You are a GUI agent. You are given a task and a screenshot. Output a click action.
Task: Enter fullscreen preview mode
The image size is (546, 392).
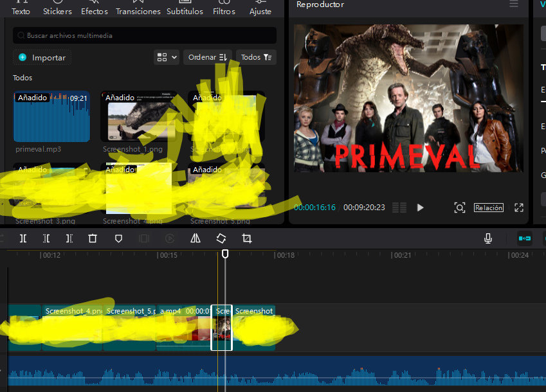(519, 208)
